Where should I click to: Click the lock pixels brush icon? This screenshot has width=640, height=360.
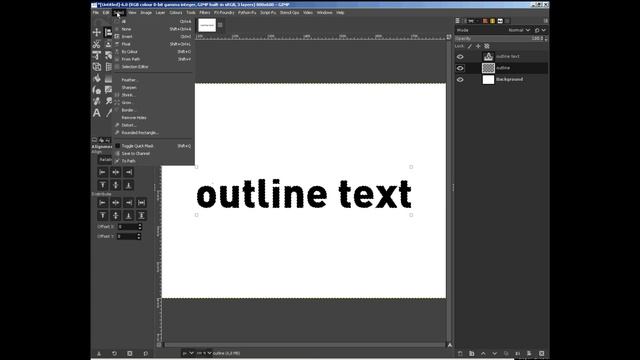470,46
